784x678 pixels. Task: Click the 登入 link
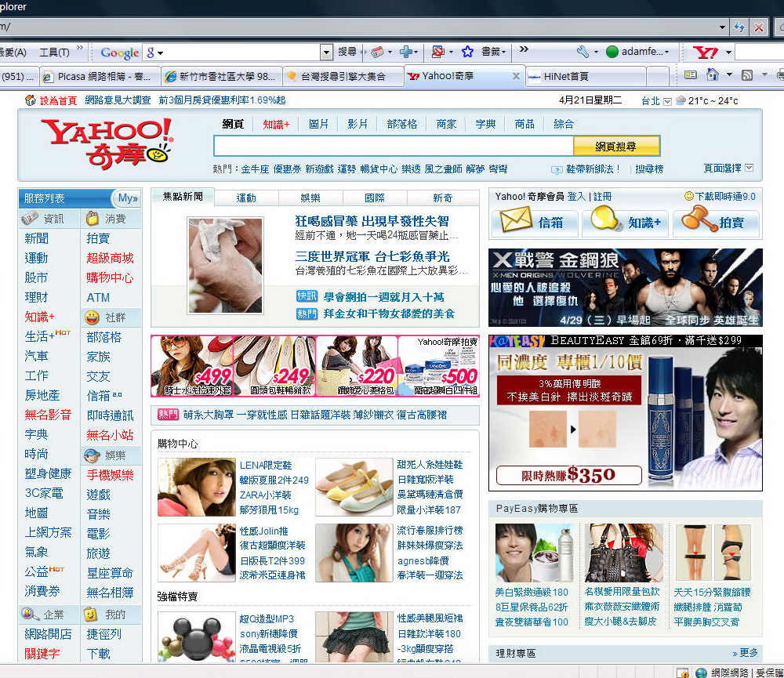(x=576, y=197)
